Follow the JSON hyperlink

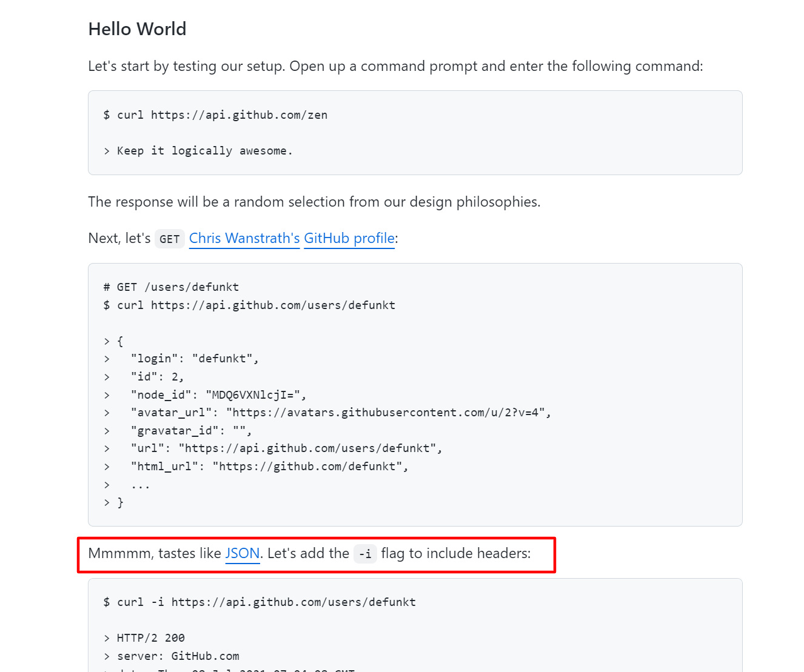click(x=242, y=553)
